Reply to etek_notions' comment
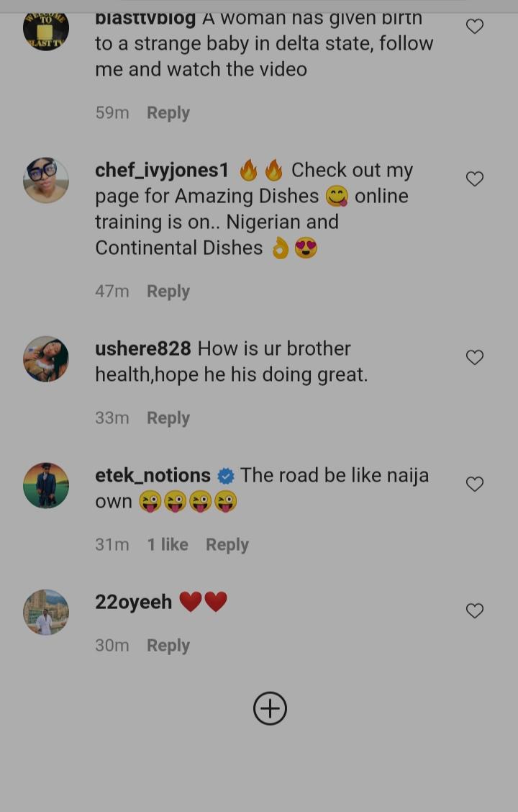 click(227, 545)
